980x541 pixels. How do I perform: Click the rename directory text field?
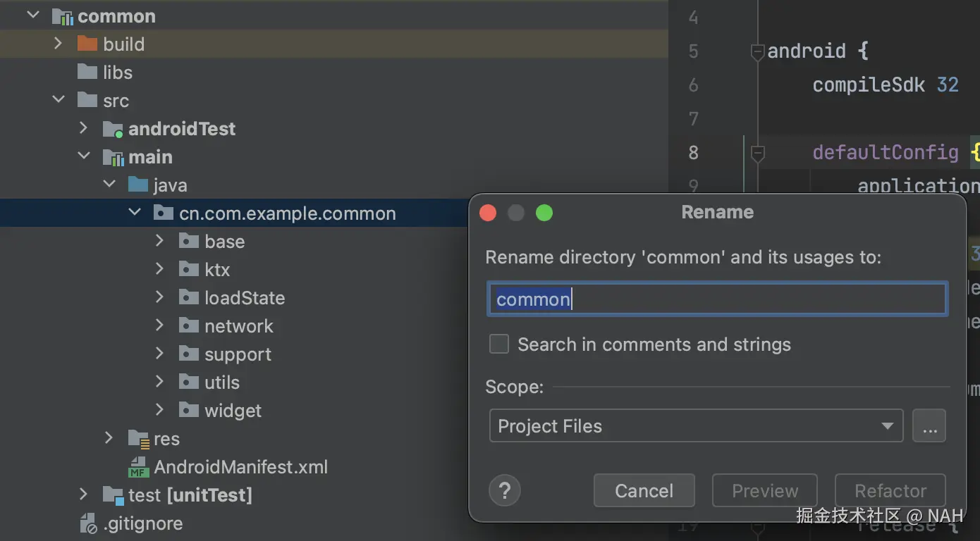[716, 299]
